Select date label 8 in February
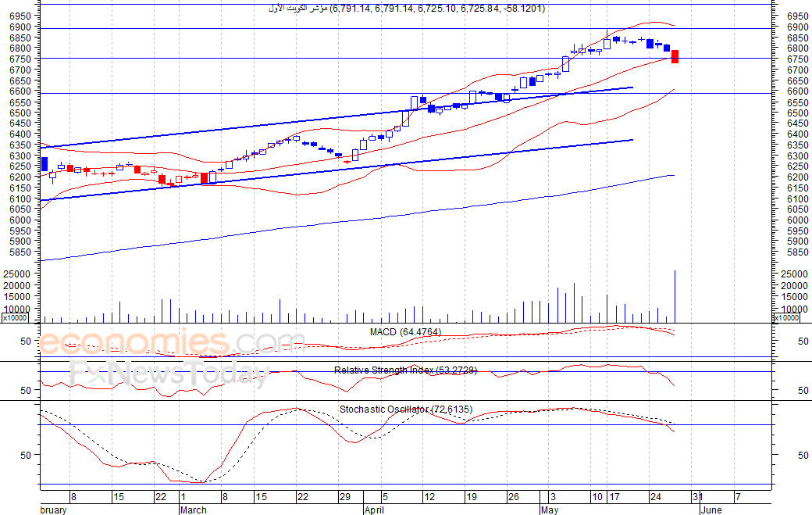Screen dimensions: 812x515 [x=73, y=497]
